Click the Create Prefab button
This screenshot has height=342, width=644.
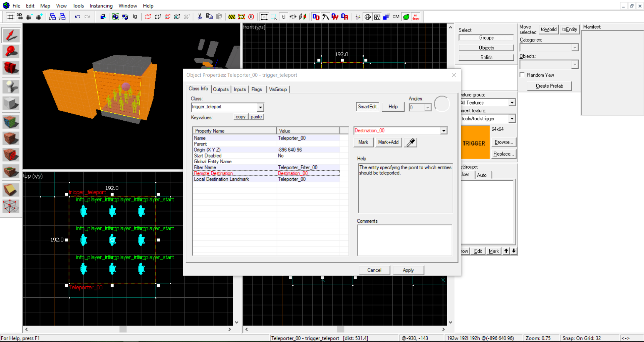tap(549, 86)
